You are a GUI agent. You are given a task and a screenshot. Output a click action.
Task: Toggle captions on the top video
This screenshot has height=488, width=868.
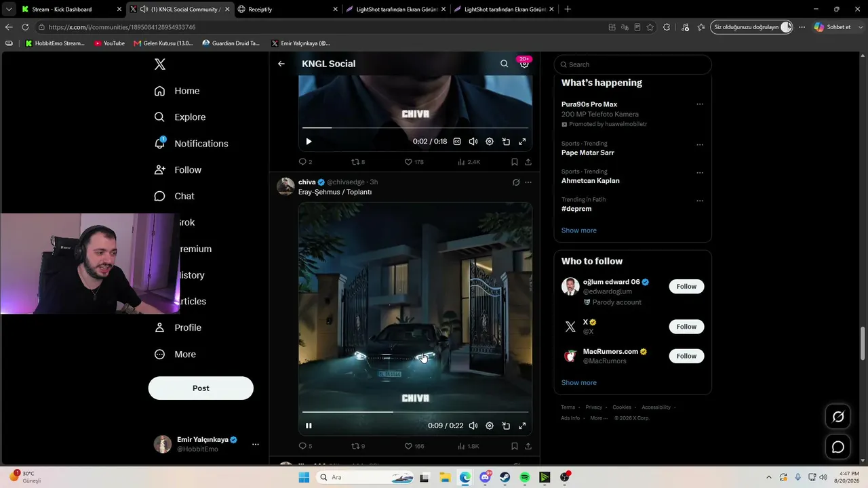tap(457, 142)
